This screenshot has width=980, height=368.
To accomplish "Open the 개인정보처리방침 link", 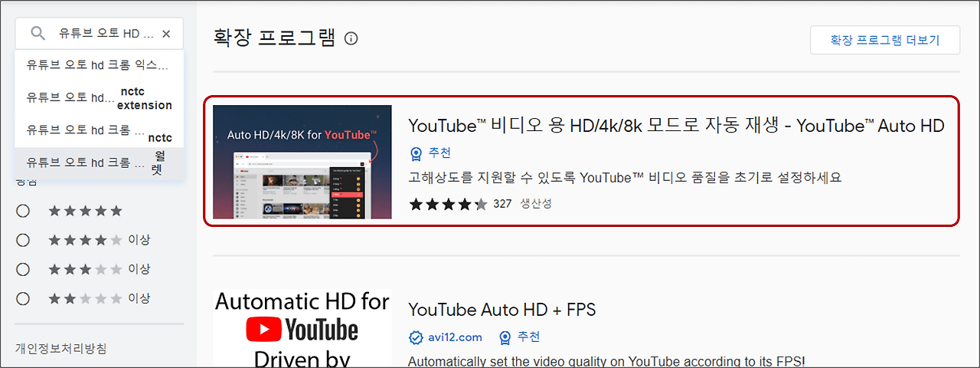I will click(x=61, y=349).
